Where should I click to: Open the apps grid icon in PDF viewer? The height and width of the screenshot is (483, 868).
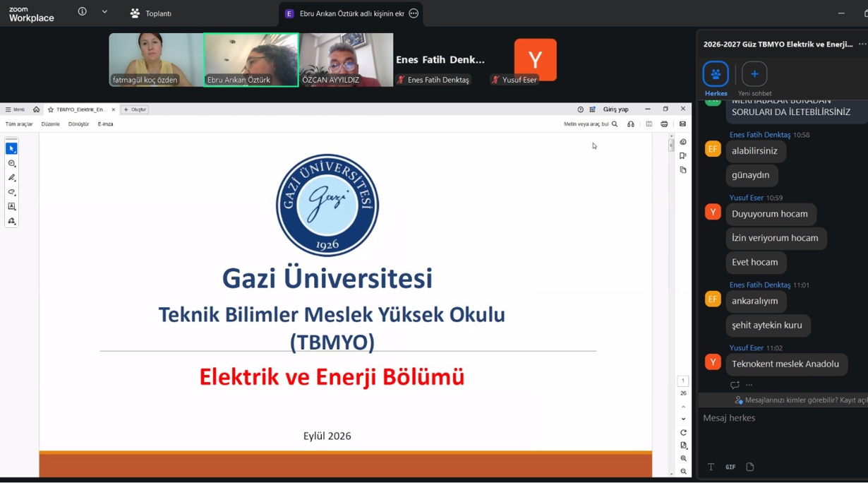pyautogui.click(x=593, y=109)
